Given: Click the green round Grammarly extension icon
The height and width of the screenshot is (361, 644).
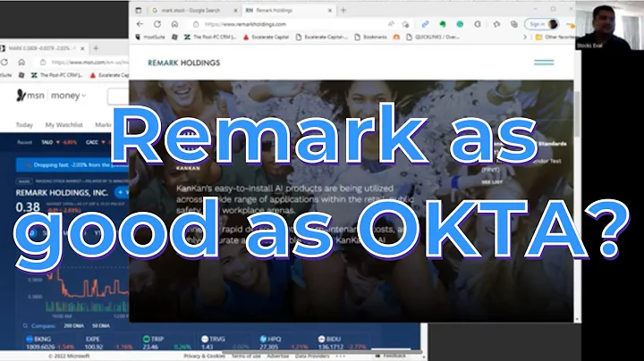Looking at the screenshot, I should (460, 24).
